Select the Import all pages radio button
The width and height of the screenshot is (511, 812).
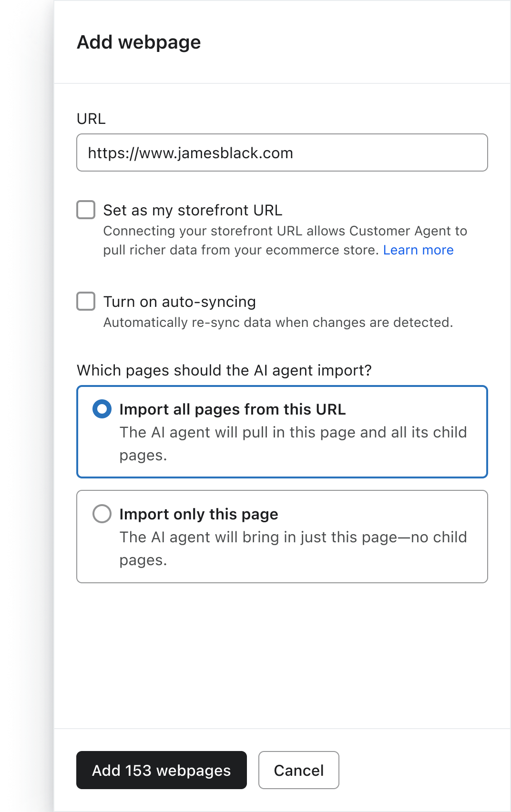[x=102, y=409]
